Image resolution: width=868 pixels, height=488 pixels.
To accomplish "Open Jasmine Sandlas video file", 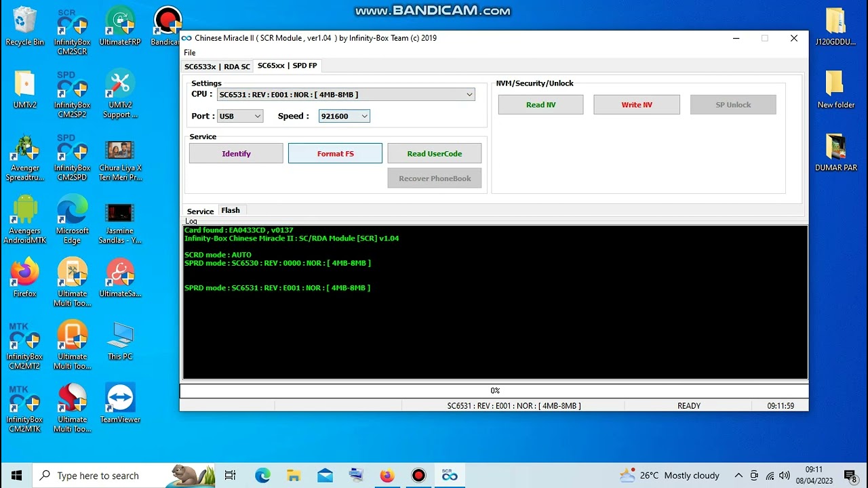I will coord(120,224).
